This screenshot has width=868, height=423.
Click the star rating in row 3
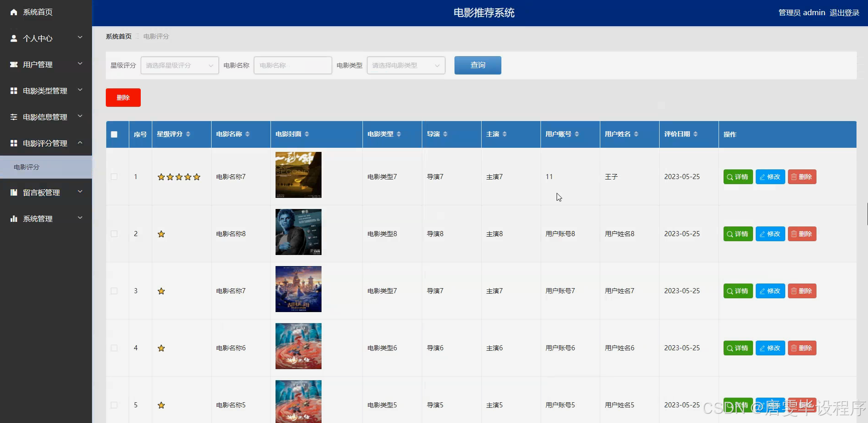pyautogui.click(x=161, y=291)
